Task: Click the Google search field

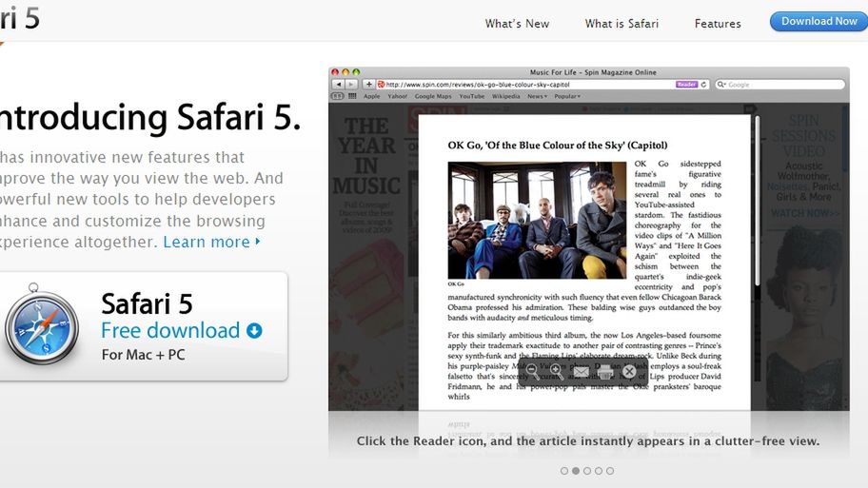Action: (x=780, y=85)
